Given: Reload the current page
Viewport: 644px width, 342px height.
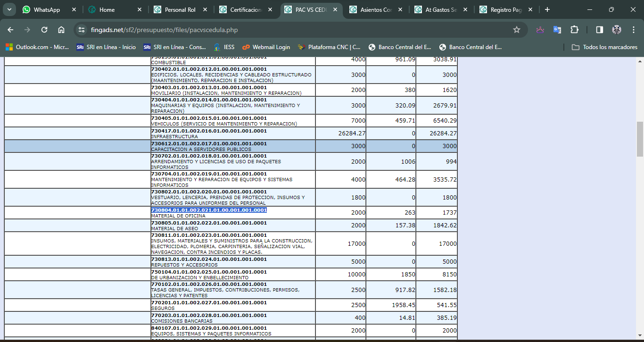Looking at the screenshot, I should pos(44,30).
